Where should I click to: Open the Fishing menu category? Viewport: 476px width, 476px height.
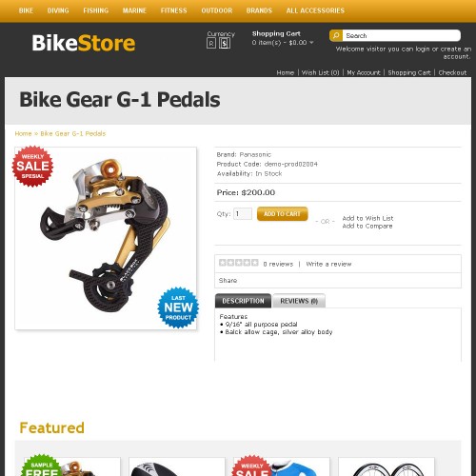(x=96, y=10)
